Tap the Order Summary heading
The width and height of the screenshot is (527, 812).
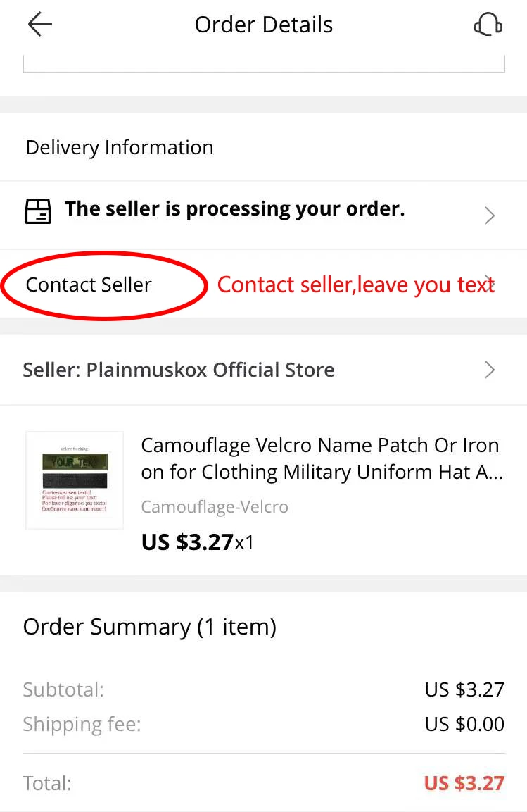(149, 627)
